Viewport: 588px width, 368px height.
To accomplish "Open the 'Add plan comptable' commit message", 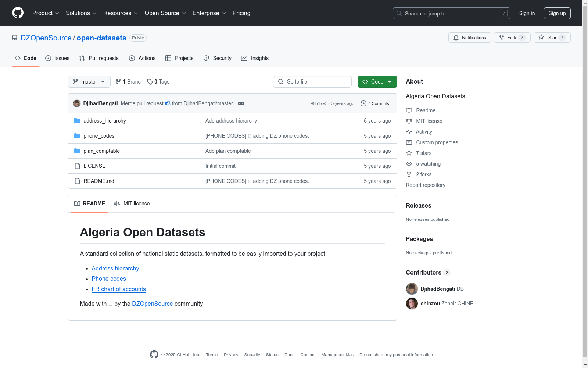I will (228, 151).
